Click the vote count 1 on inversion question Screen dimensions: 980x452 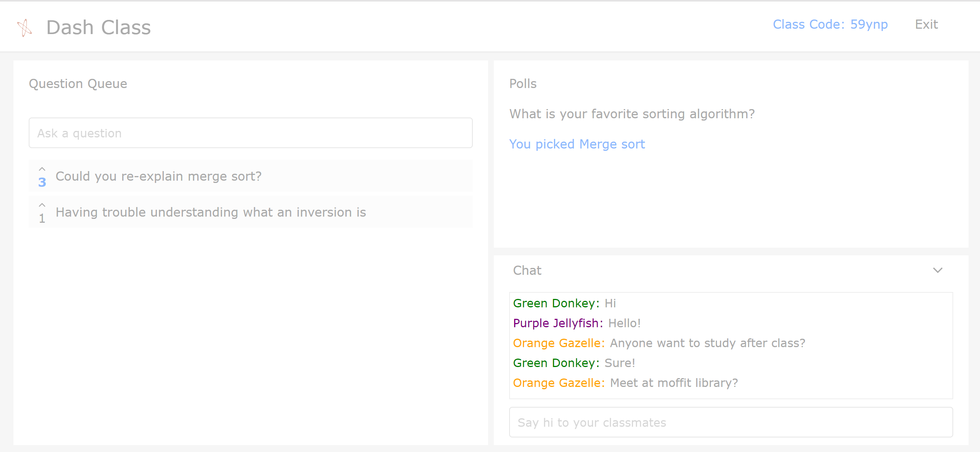(x=42, y=219)
